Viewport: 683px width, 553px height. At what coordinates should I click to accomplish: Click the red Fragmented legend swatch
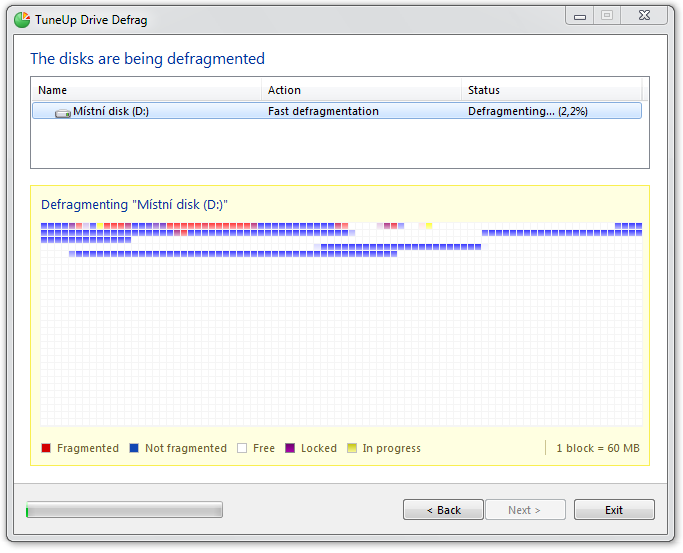pyautogui.click(x=46, y=448)
